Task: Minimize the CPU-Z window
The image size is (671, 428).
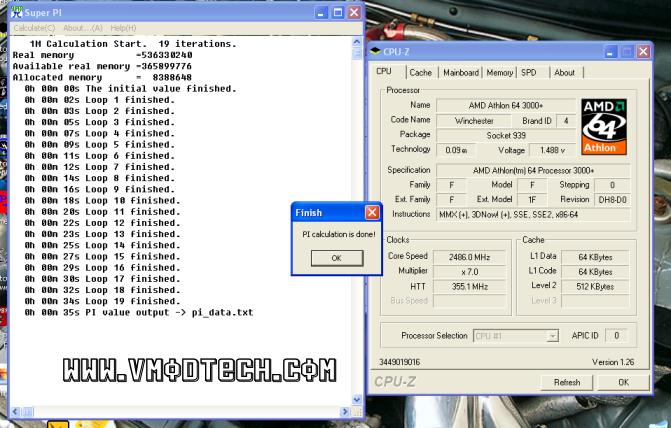Action: [x=610, y=52]
